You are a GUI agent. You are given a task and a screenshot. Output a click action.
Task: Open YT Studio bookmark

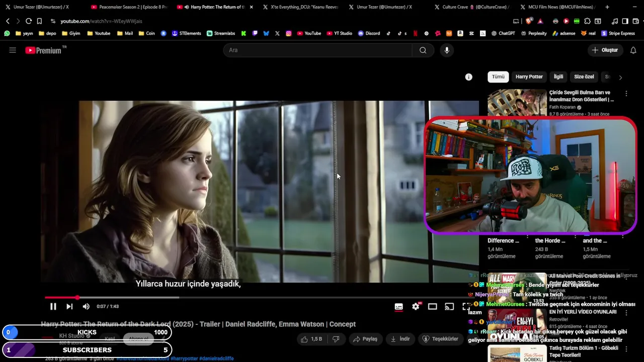(x=340, y=33)
